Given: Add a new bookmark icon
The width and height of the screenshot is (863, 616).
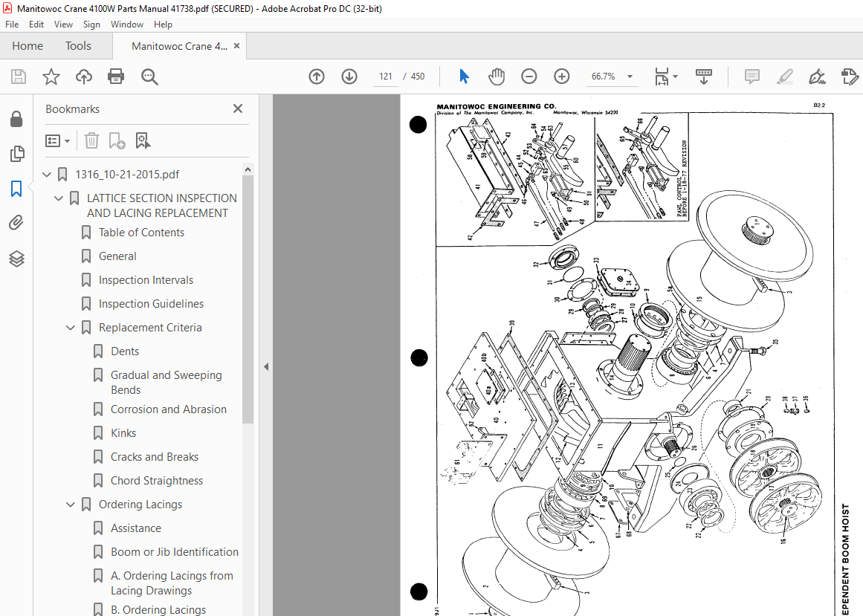Looking at the screenshot, I should pyautogui.click(x=117, y=140).
